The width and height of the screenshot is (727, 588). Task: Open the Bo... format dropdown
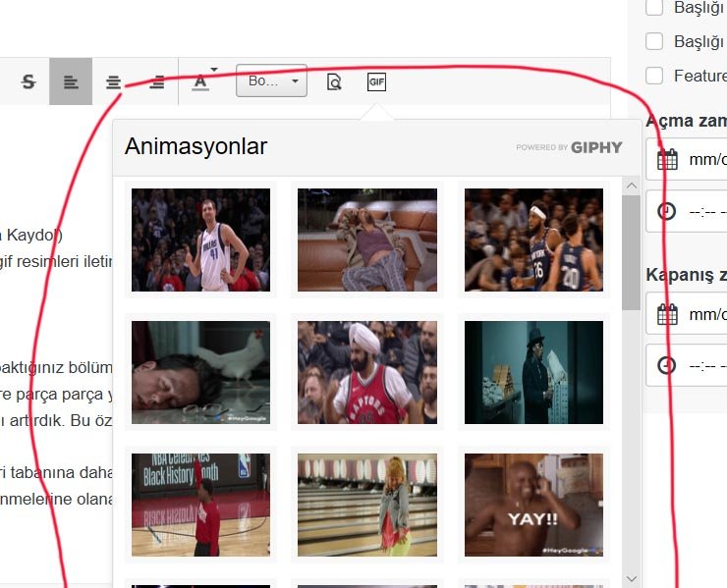[271, 80]
